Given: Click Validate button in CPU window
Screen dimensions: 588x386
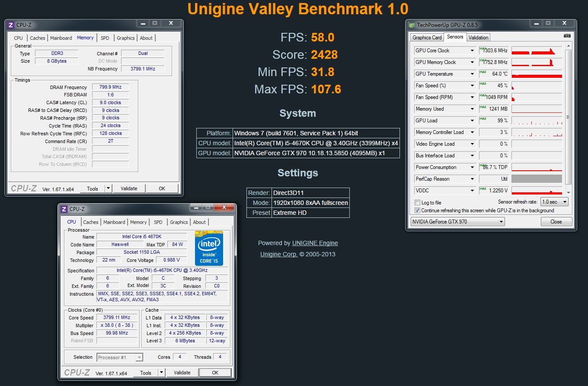Looking at the screenshot, I should coord(182,373).
